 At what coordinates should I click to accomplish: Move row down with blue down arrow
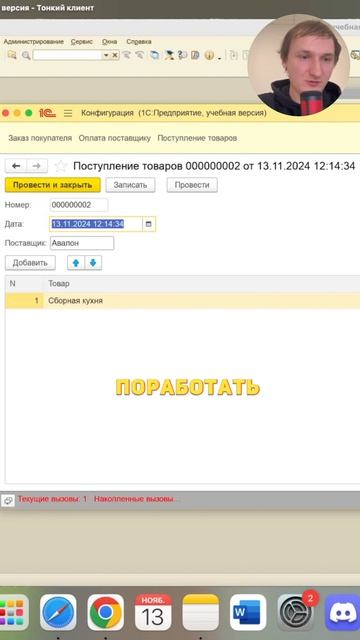[93, 263]
